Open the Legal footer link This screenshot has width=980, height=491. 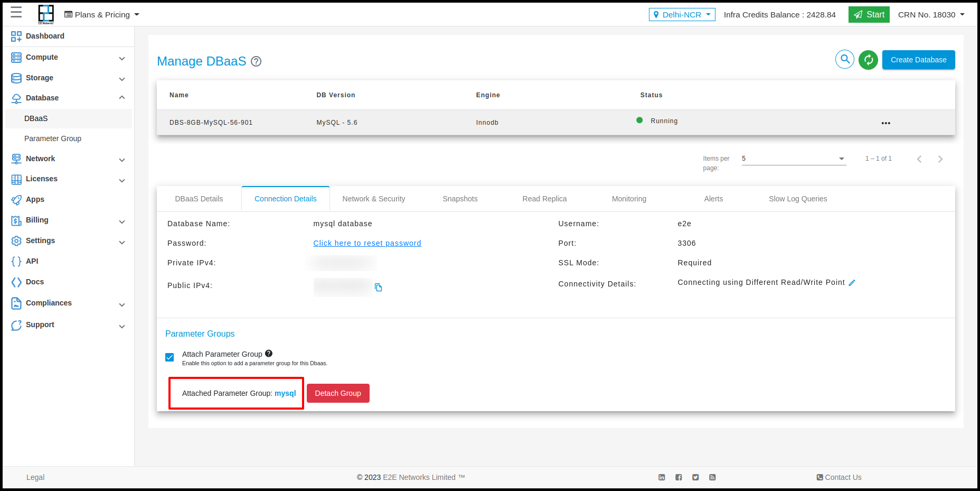click(x=35, y=477)
